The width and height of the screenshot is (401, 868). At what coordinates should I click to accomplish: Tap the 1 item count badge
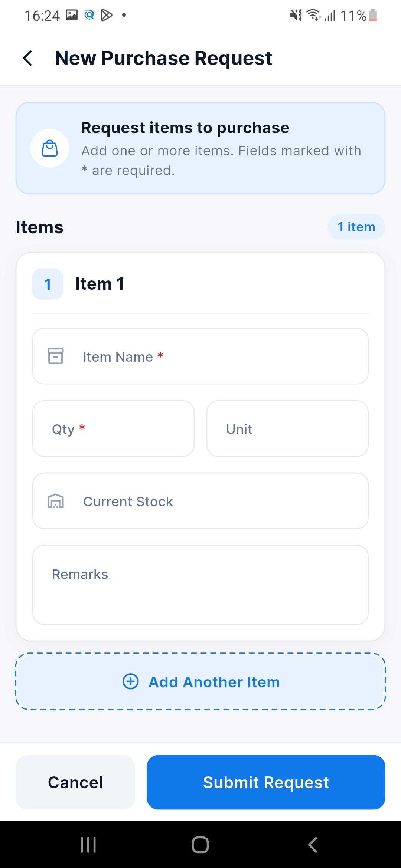356,227
